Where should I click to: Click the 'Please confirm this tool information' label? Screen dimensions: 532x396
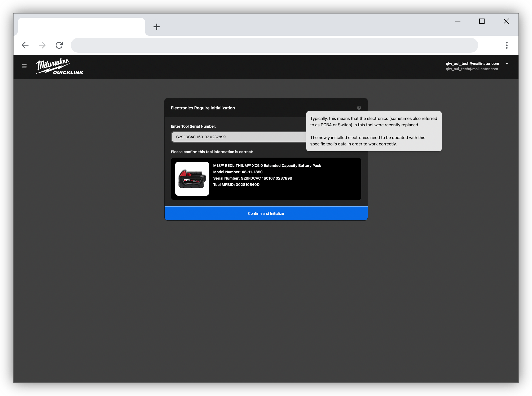(x=212, y=152)
